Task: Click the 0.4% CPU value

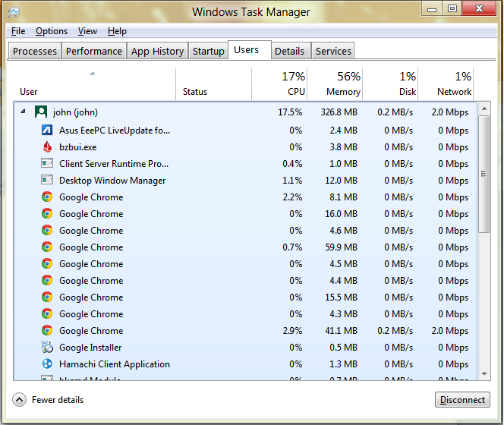Action: 292,164
